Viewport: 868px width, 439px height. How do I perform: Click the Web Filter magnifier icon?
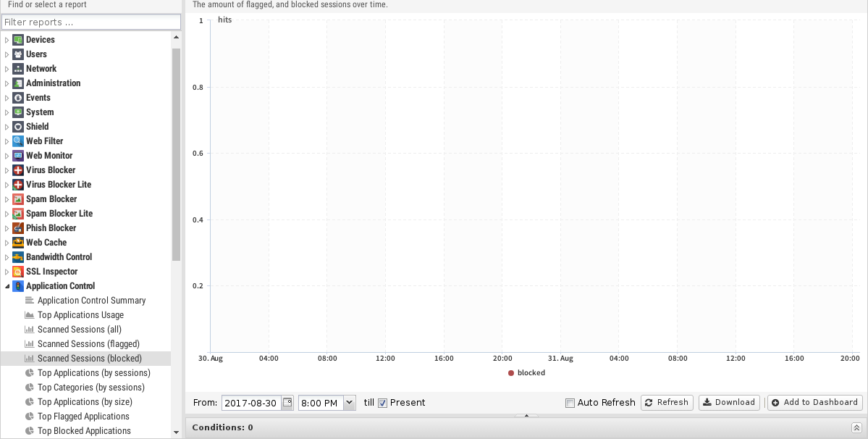18,141
